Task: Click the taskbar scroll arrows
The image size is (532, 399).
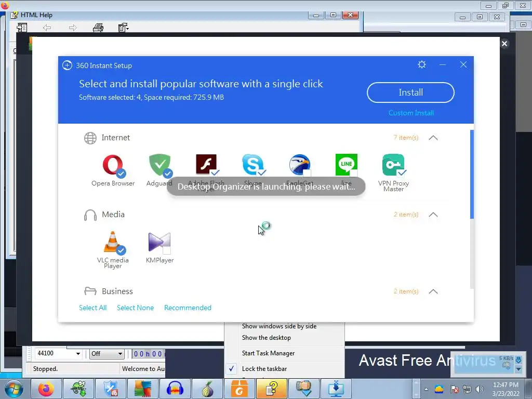Action: 416,389
